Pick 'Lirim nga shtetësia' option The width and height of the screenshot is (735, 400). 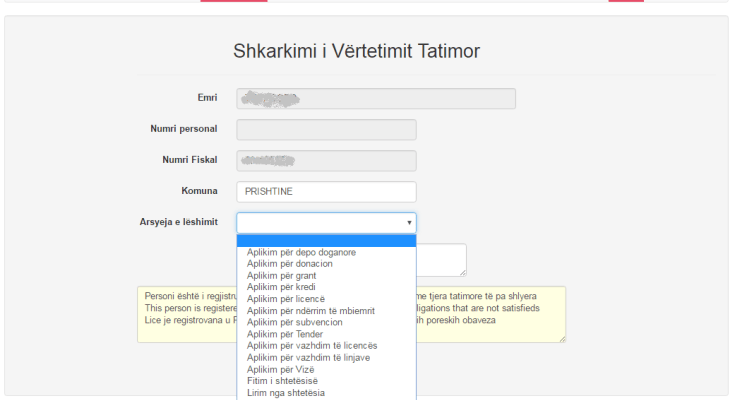(x=326, y=393)
